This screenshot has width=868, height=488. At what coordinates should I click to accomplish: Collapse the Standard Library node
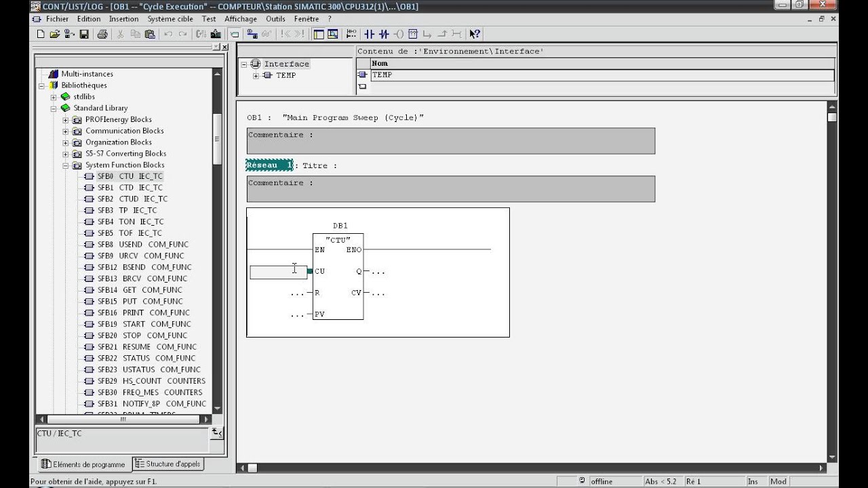(x=54, y=108)
